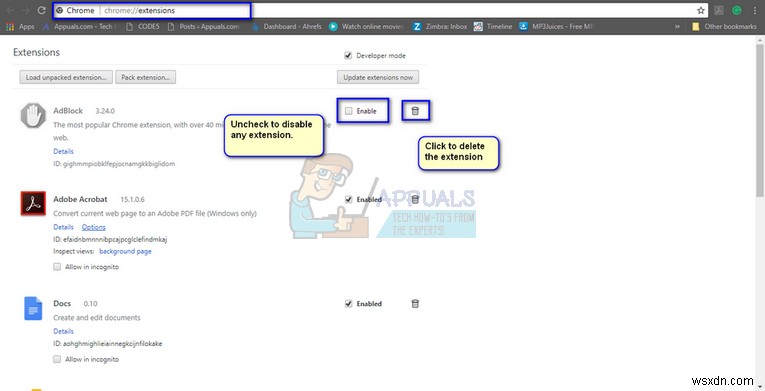Open Zimbra: Inbox bookmark
Viewport: 765px width, 391px height.
pos(440,27)
